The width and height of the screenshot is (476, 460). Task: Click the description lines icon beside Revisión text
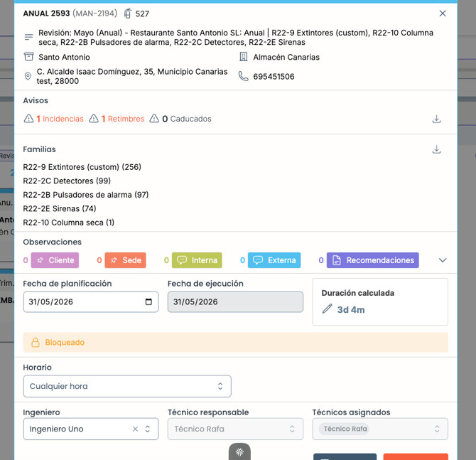(x=28, y=37)
